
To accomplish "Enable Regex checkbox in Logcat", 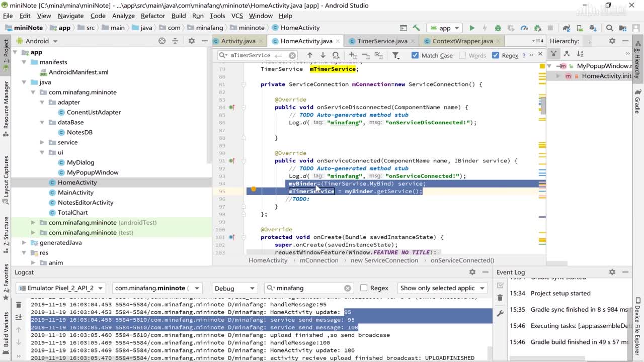I will coord(364,288).
